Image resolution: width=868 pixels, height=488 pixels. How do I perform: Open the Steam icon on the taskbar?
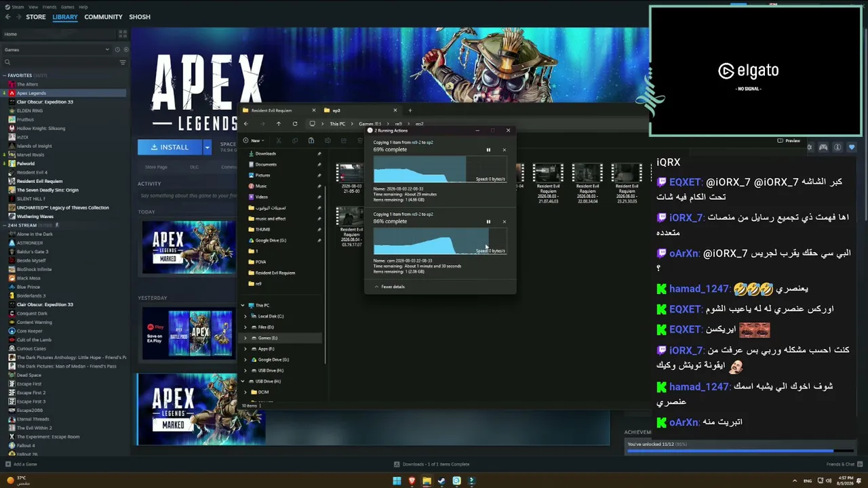441,481
